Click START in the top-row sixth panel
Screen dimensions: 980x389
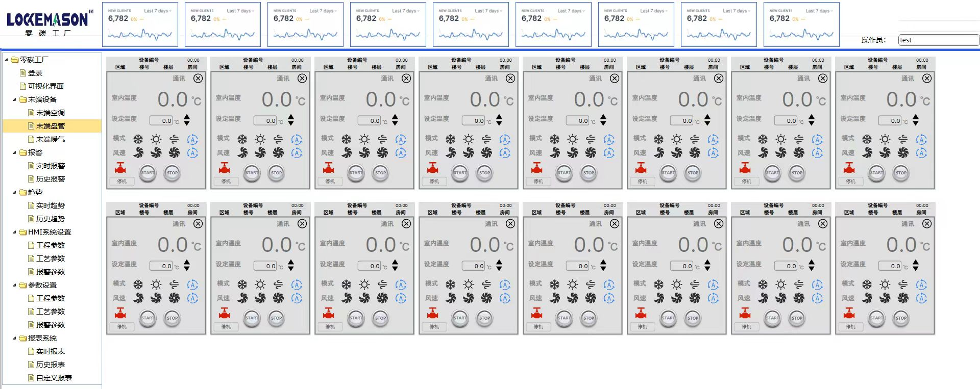click(x=669, y=173)
